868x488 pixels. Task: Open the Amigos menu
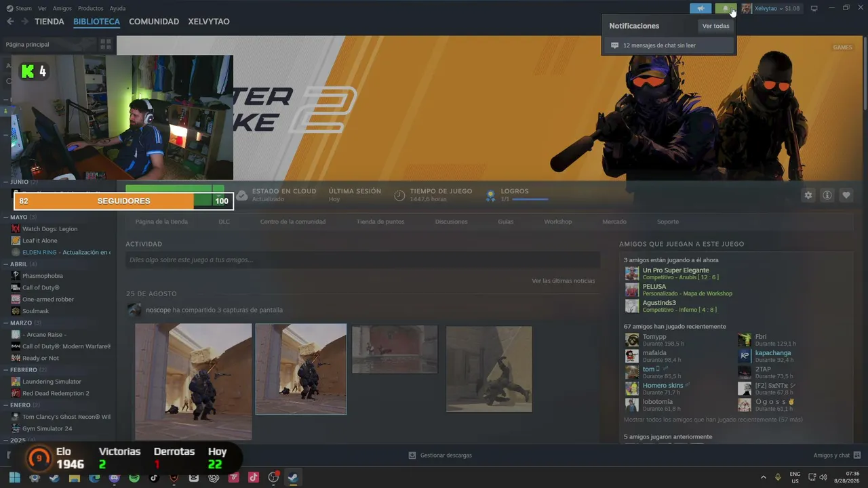click(x=62, y=8)
